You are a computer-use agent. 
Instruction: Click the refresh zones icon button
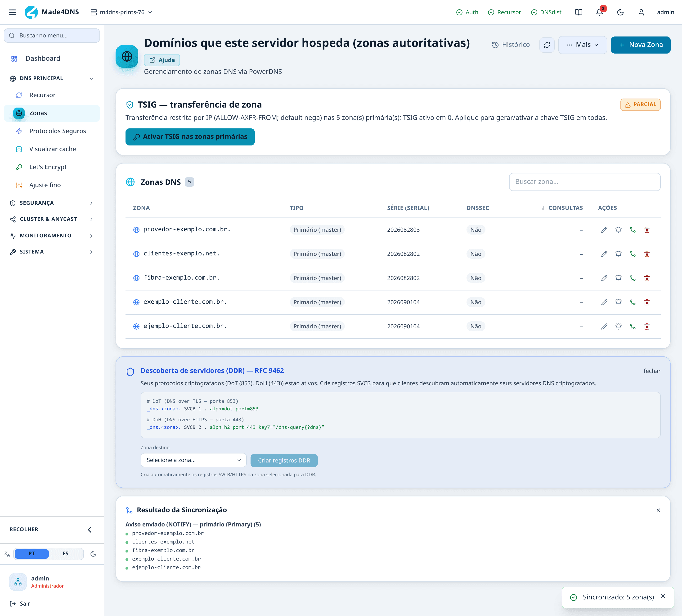[547, 45]
